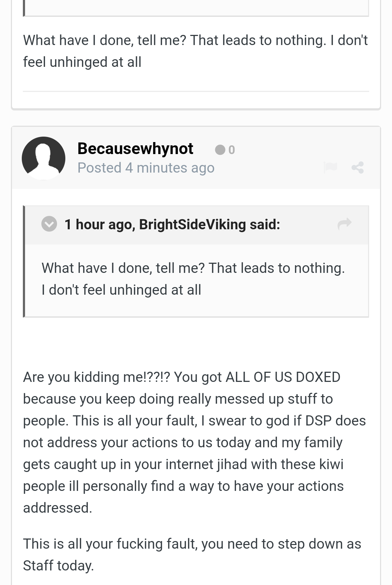Click the 'ALL OF US DOXED' phrase
The width and height of the screenshot is (392, 585).
click(283, 377)
